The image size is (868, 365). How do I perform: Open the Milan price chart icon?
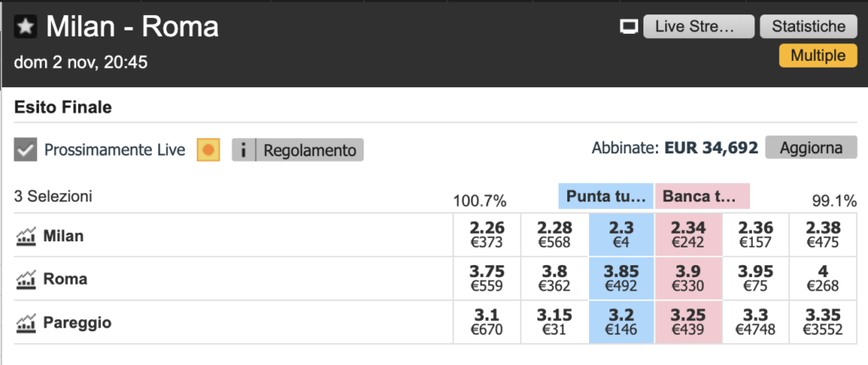(26, 236)
